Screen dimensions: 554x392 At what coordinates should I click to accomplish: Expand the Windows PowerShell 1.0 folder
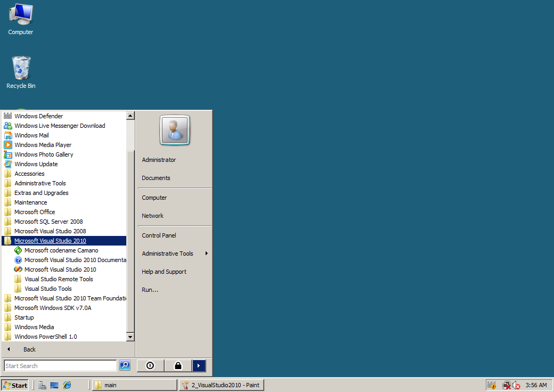64,337
